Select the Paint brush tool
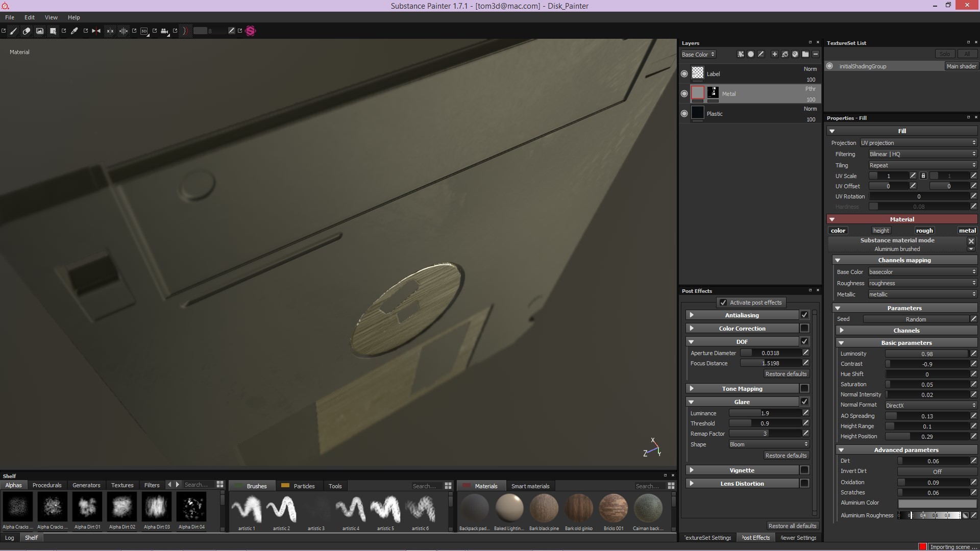Viewport: 980px width, 551px height. pyautogui.click(x=13, y=31)
